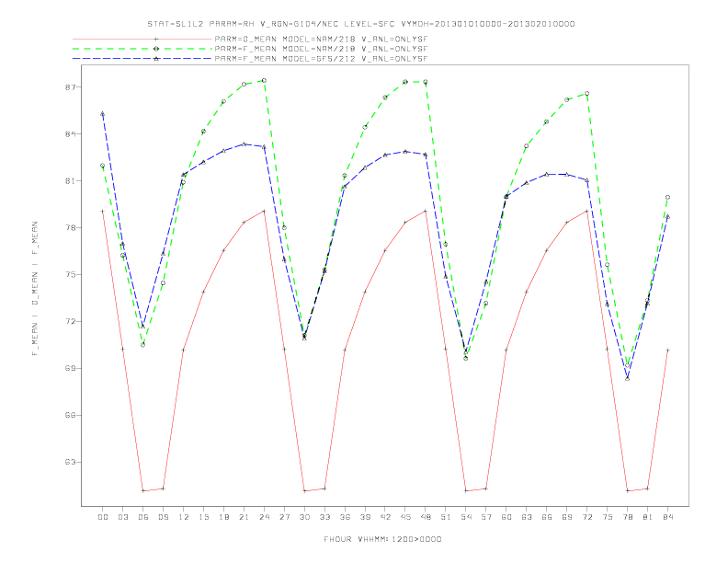Image resolution: width=728 pixels, height=563 pixels.
Task: Click the 57 forecast hour x-axis tick
Action: (x=486, y=517)
